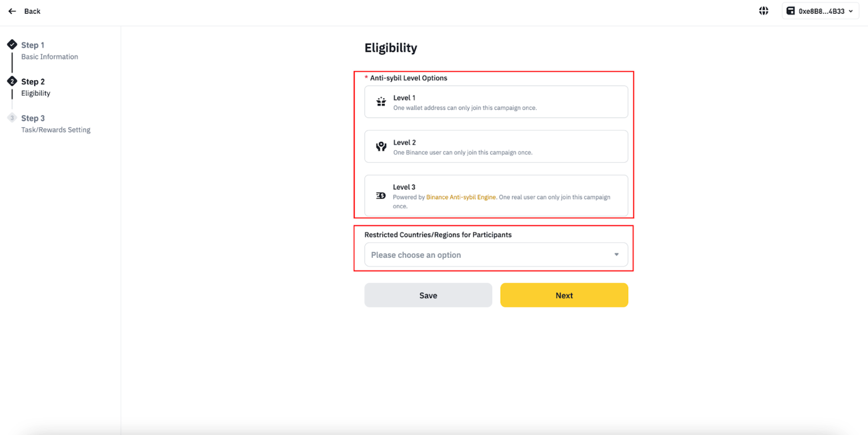This screenshot has height=435, width=868.
Task: Click the Step 2 diamond icon
Action: (12, 81)
